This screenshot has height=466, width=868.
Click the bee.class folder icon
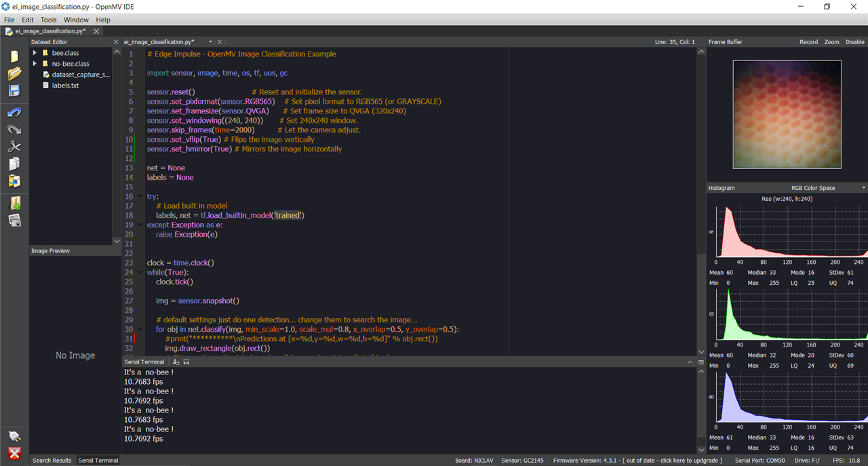[45, 53]
